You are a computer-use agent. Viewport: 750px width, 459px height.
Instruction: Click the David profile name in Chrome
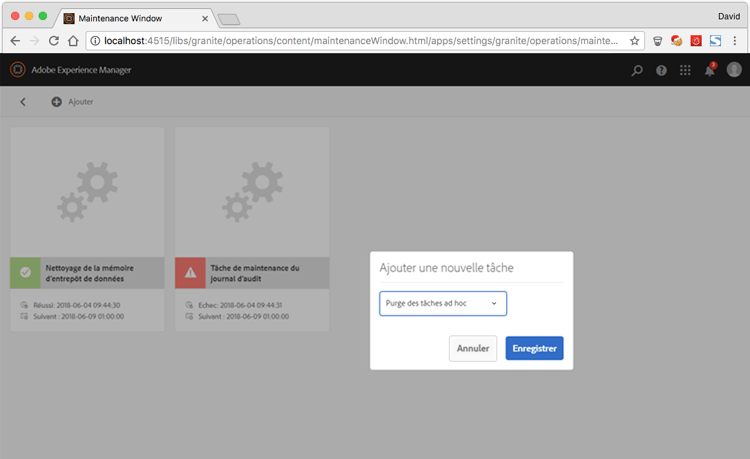728,16
